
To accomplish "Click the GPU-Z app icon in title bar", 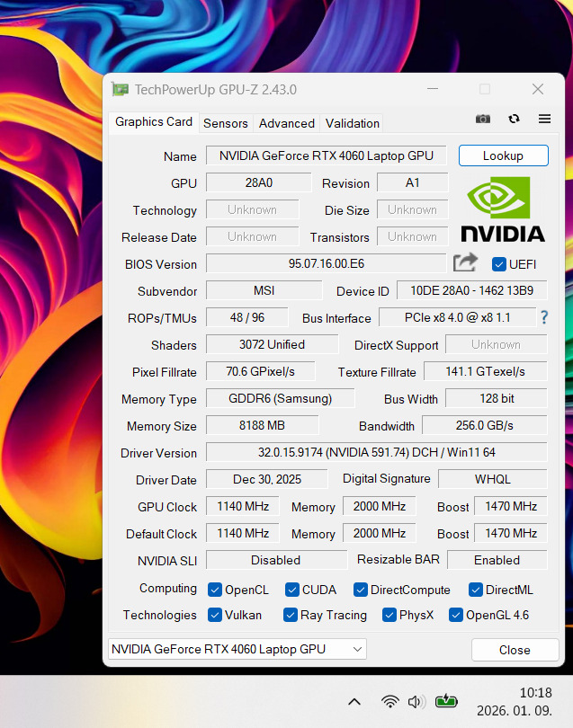I will pos(120,89).
